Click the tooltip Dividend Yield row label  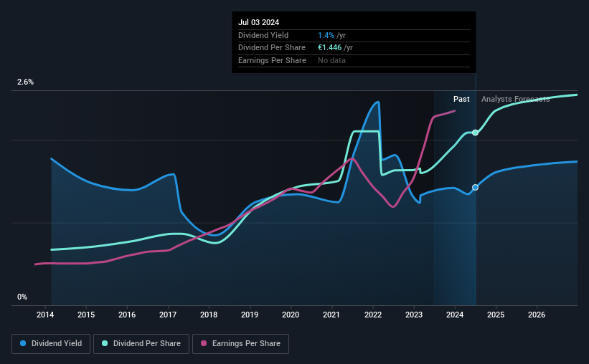tap(263, 35)
